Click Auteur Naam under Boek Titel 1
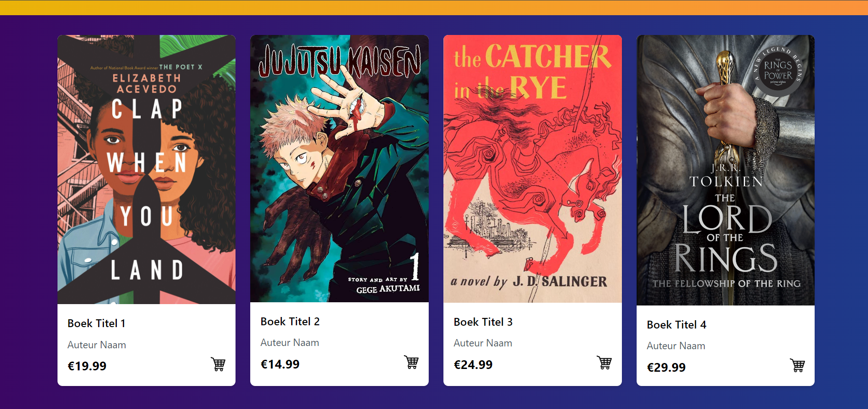Image resolution: width=868 pixels, height=409 pixels. pyautogui.click(x=97, y=345)
